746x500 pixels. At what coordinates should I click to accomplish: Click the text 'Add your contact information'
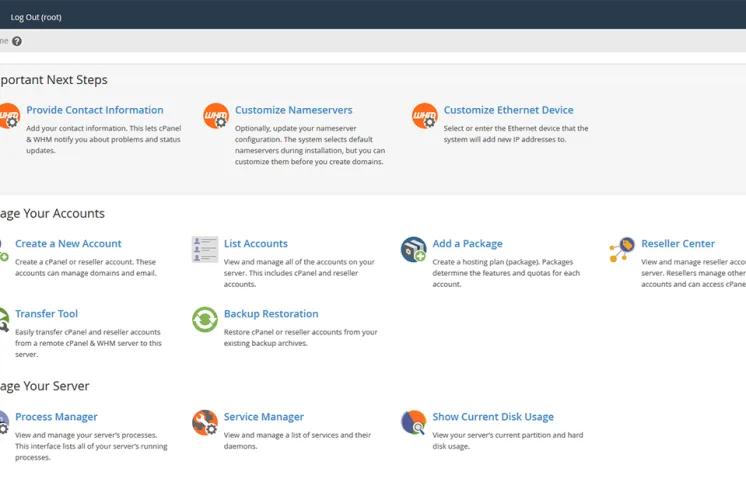(77, 128)
